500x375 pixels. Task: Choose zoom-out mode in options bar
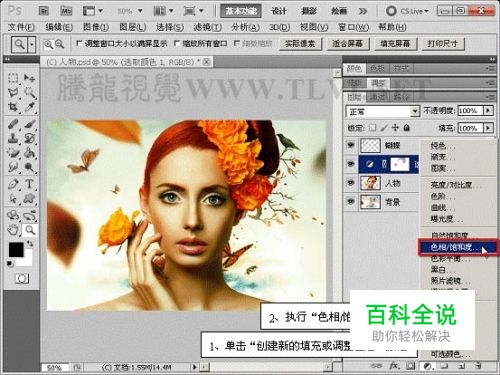point(59,44)
